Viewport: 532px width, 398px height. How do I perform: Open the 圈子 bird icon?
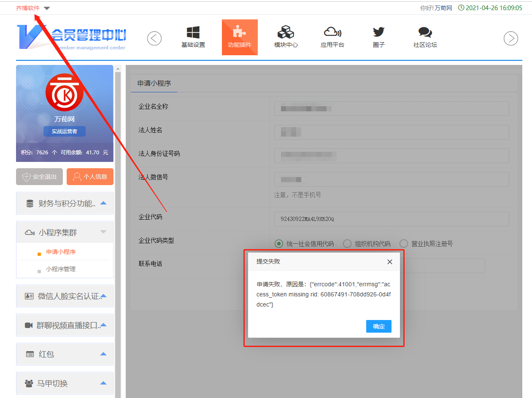click(378, 33)
